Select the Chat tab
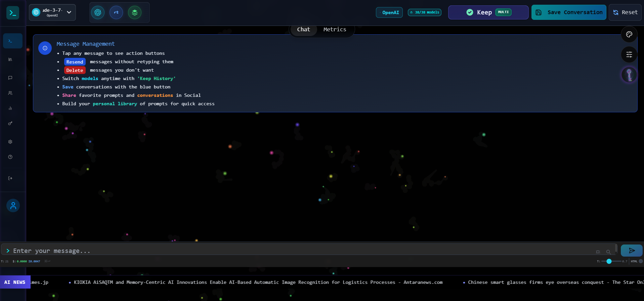This screenshot has width=644, height=301. tap(303, 30)
